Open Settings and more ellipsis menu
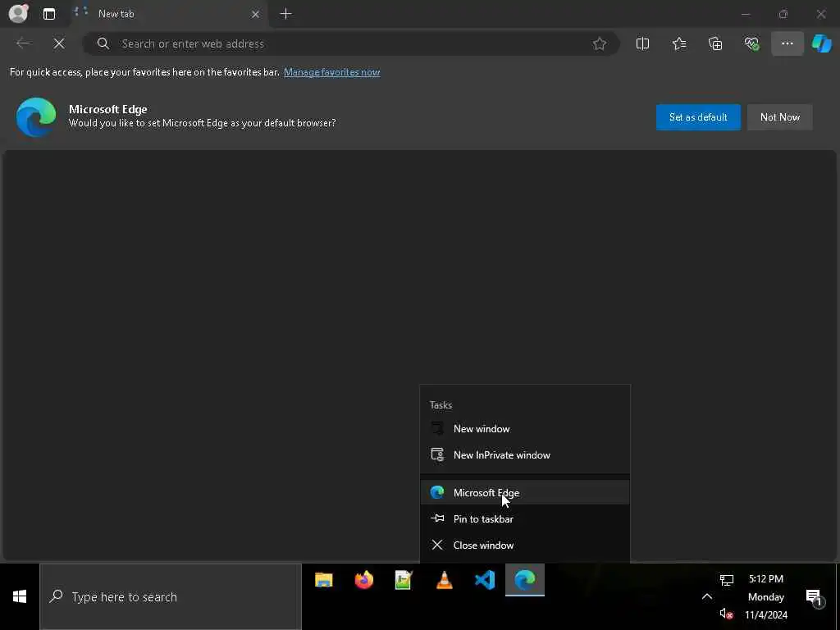 click(x=787, y=44)
